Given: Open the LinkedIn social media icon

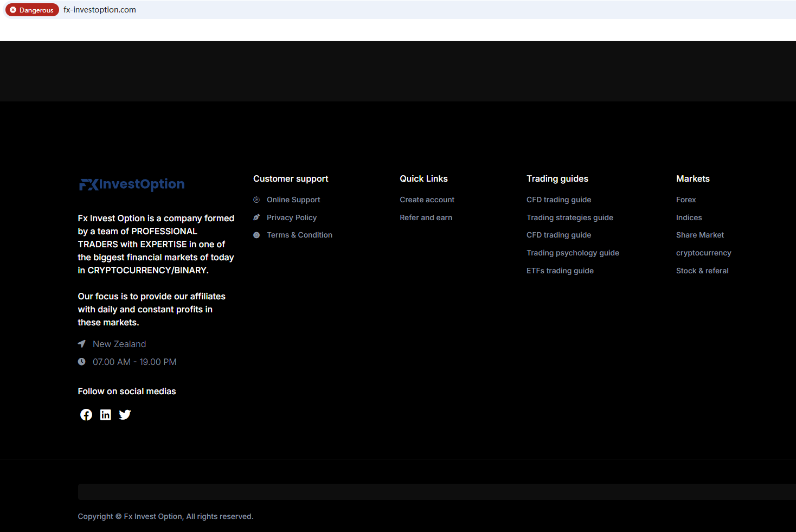Looking at the screenshot, I should 106,415.
